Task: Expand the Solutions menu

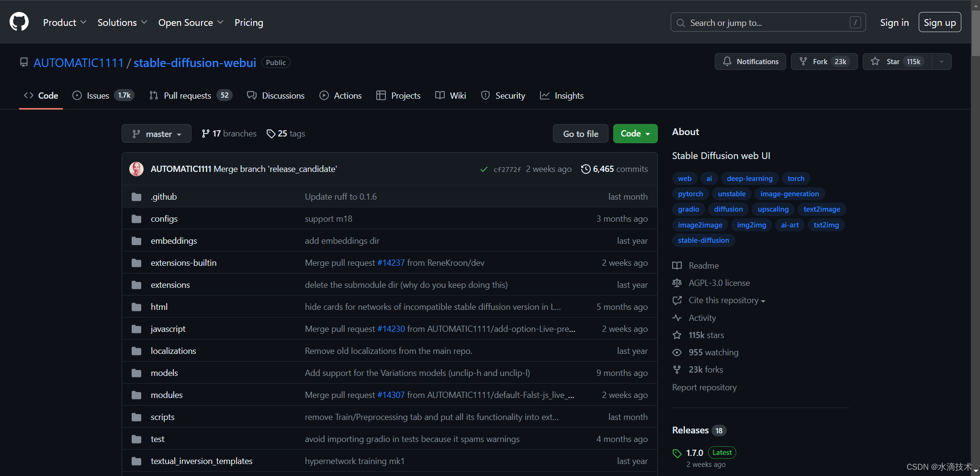Action: [122, 23]
